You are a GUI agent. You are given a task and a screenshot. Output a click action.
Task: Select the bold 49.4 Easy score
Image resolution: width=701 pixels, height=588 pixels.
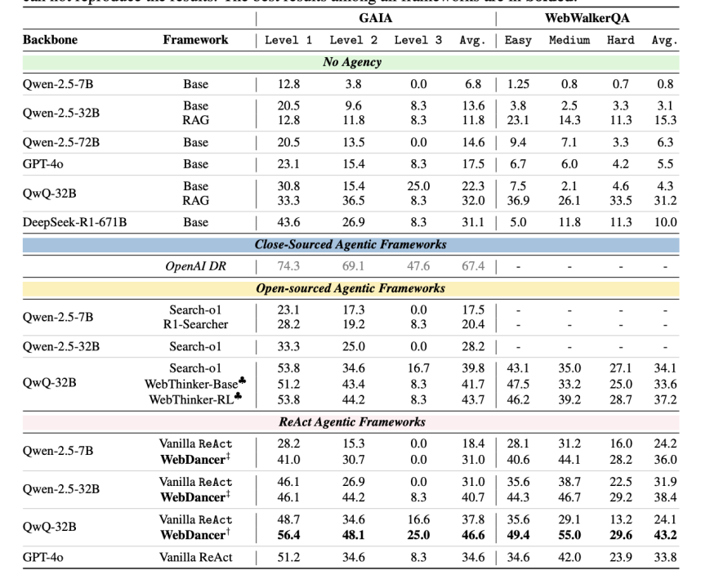pyautogui.click(x=518, y=535)
